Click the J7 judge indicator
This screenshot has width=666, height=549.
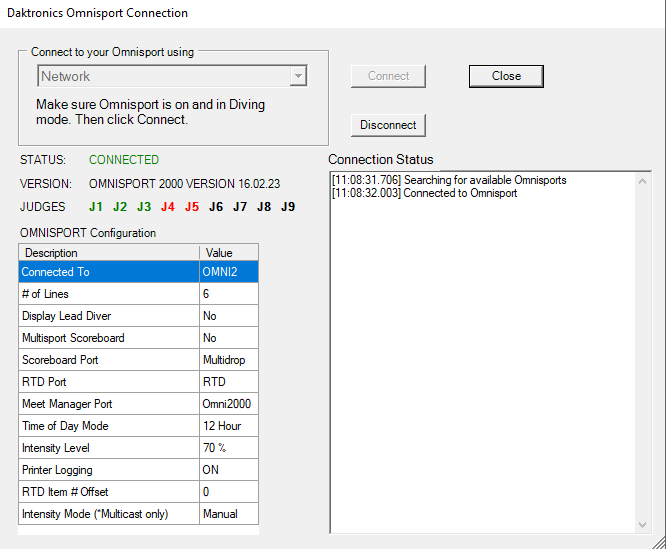coord(240,207)
